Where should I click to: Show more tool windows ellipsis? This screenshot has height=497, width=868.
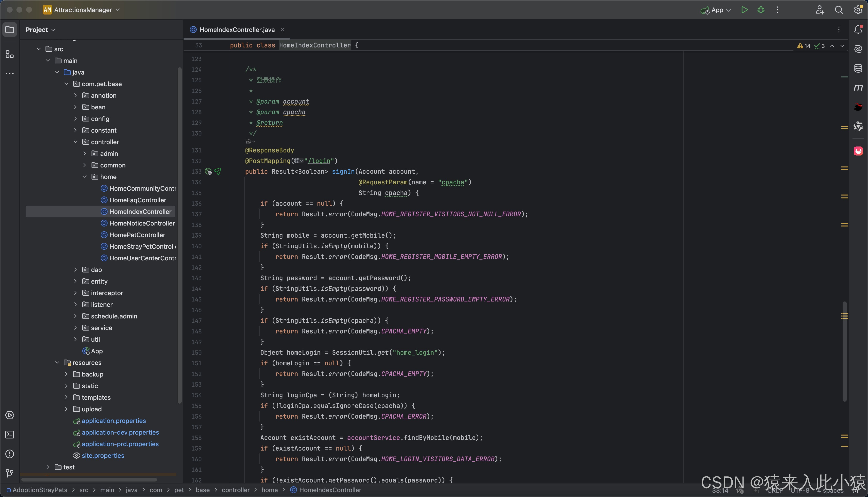click(x=9, y=73)
